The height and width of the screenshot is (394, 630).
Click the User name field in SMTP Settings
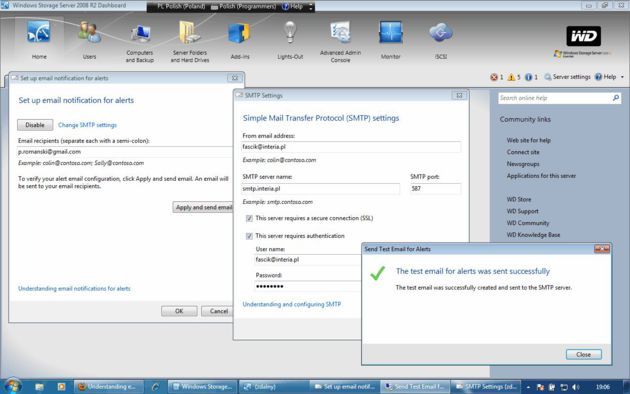pyautogui.click(x=308, y=260)
